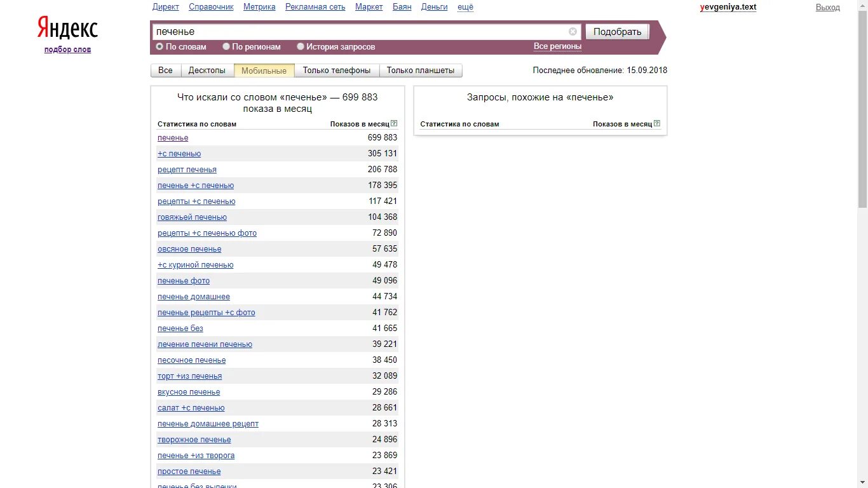Open the 'печенье' keyword link
Image resolution: width=868 pixels, height=488 pixels.
click(x=173, y=138)
